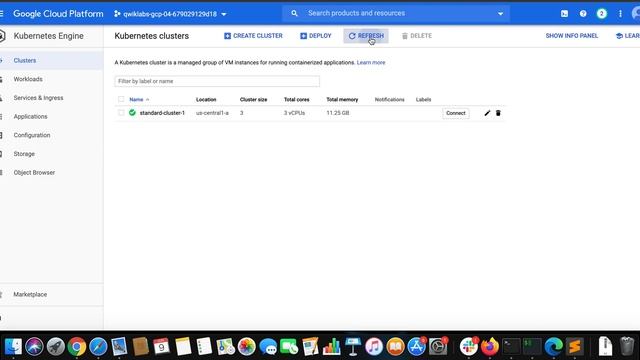Image resolution: width=640 pixels, height=360 pixels.
Task: Open Object Browser in the sidebar
Action: [34, 173]
